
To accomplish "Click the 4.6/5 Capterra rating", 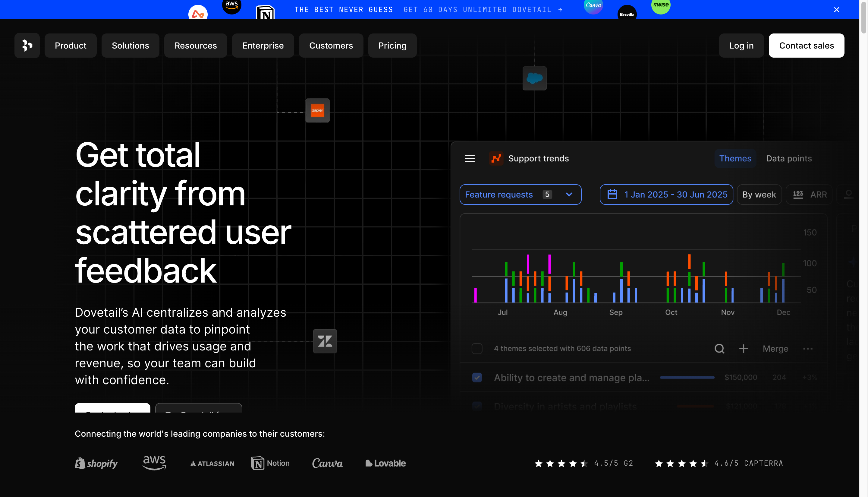I will coord(719,463).
